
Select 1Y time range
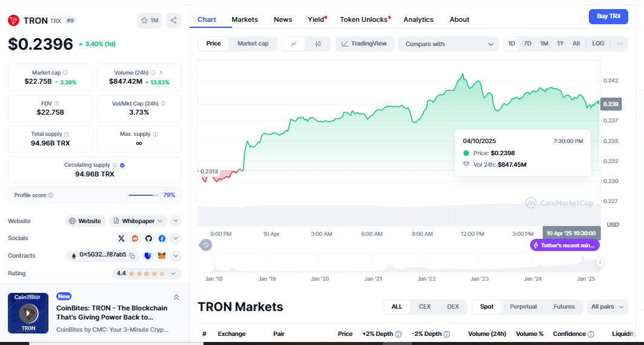(x=560, y=44)
